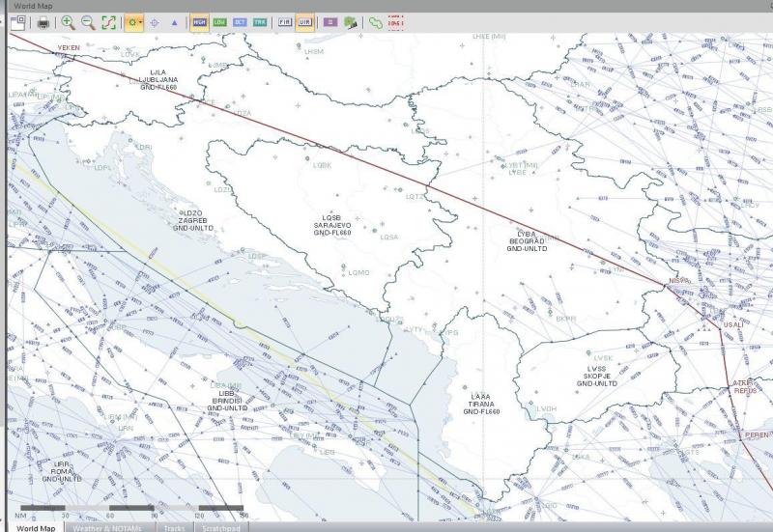Click the YEKEN waypoint label
This screenshot has height=532, width=773.
pos(69,47)
